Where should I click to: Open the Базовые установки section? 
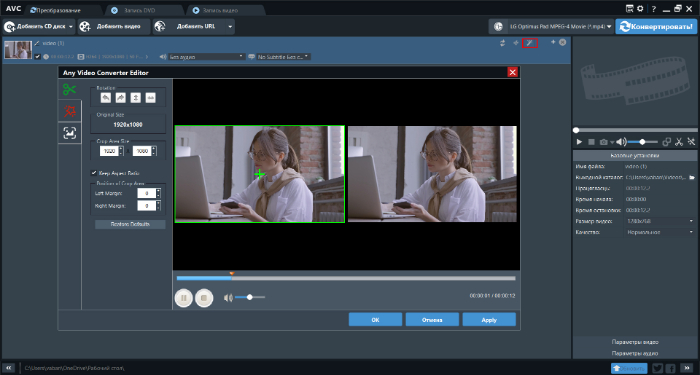tap(634, 155)
